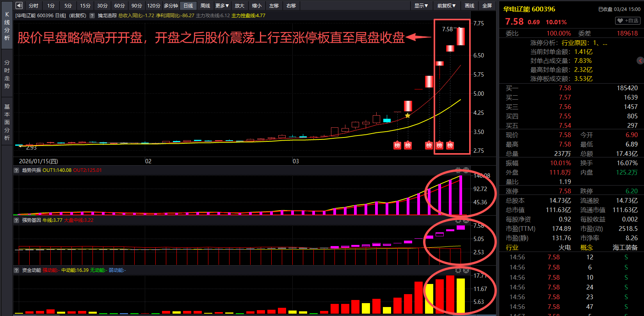Click the 全屏 fullscreen button
The width and height of the screenshot is (644, 316).
[487, 5]
